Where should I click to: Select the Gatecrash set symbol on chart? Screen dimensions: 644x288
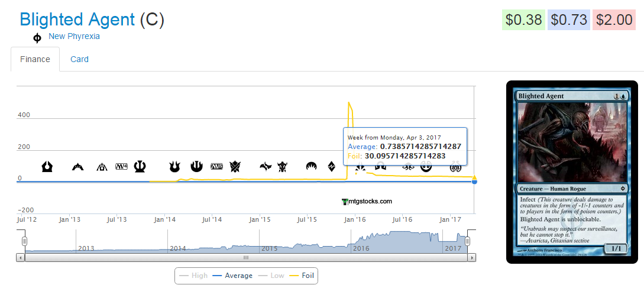77,166
